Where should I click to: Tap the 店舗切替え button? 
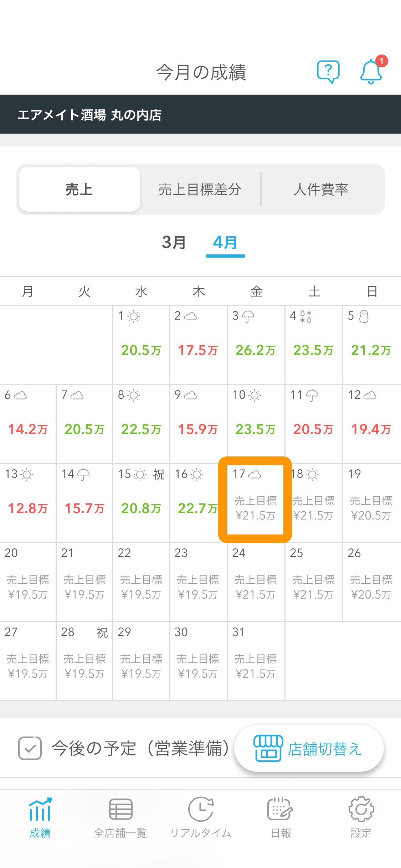[309, 748]
